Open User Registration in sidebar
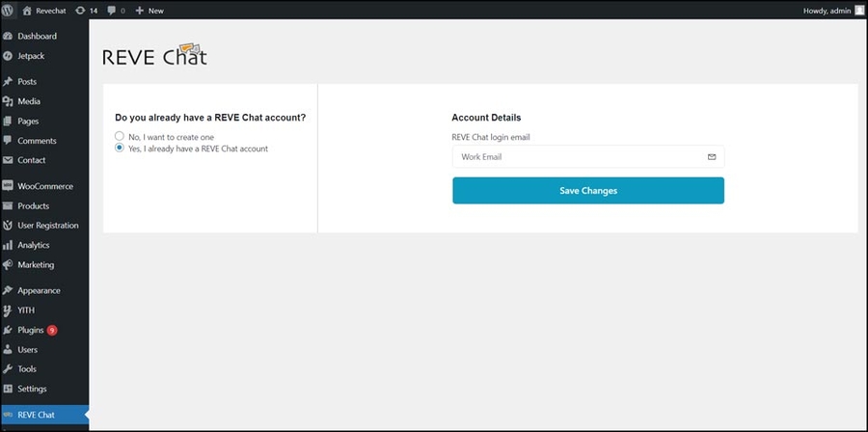 47,226
